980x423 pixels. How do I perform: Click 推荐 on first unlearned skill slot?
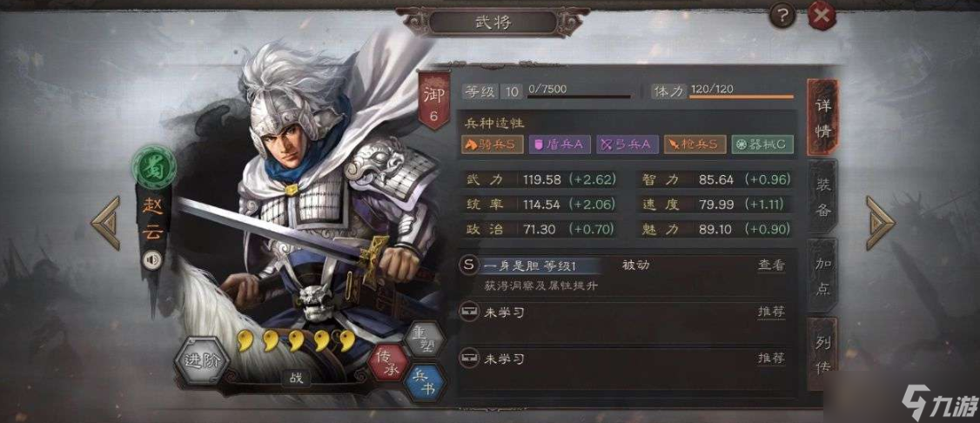pos(771,312)
